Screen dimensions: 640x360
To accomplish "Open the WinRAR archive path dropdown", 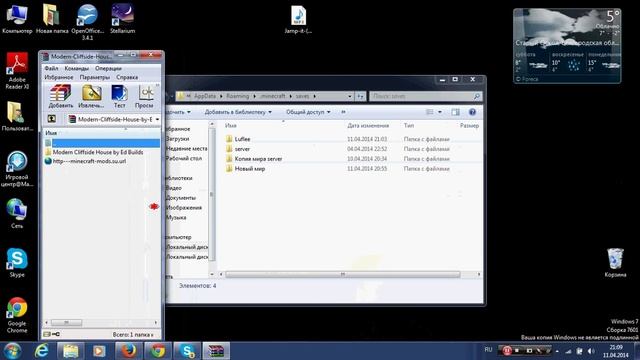I will coord(158,119).
